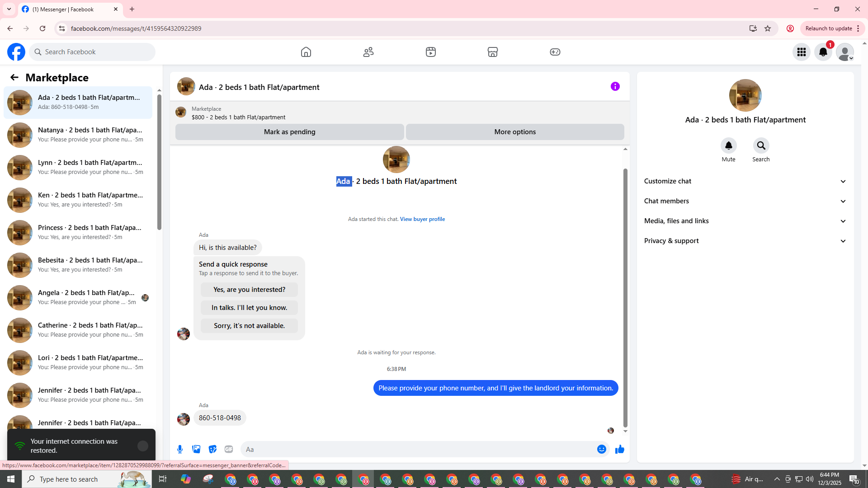Choose a sticker for the message

pos(212,449)
